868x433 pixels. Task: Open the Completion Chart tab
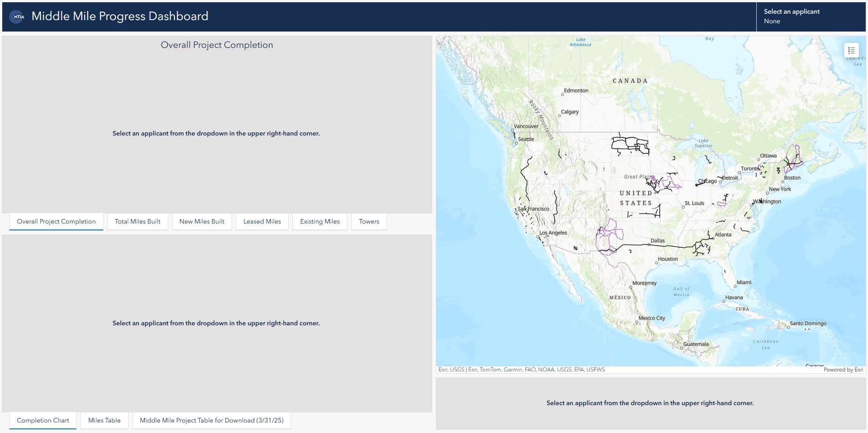(42, 420)
